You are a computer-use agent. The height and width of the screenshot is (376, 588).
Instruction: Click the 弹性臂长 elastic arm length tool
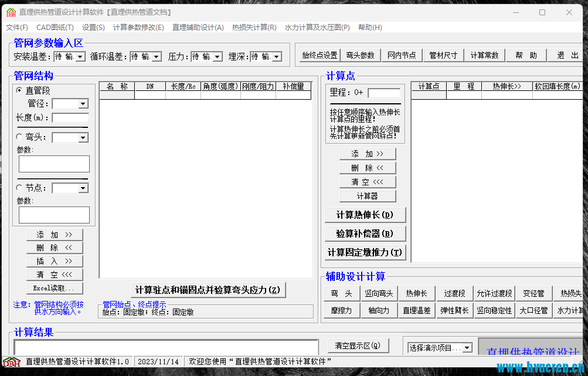(x=454, y=310)
